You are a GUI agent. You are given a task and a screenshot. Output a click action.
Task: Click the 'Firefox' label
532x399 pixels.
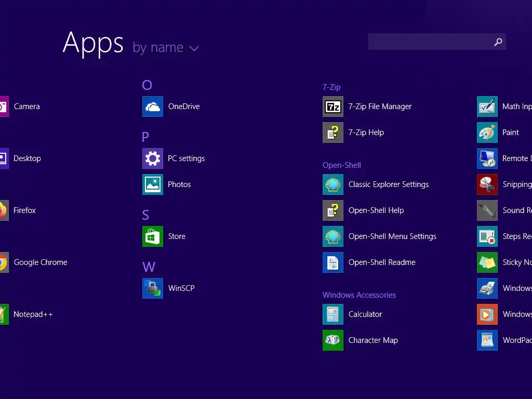pos(24,210)
